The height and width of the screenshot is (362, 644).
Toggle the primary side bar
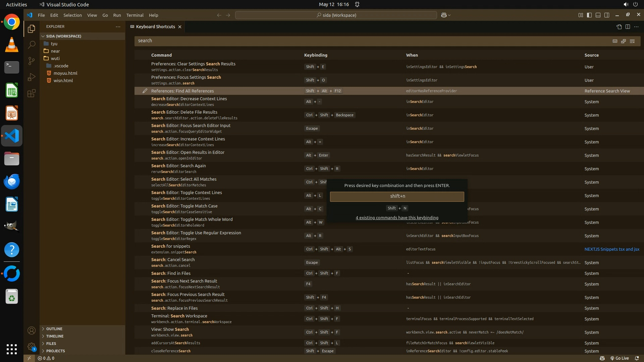tap(589, 15)
